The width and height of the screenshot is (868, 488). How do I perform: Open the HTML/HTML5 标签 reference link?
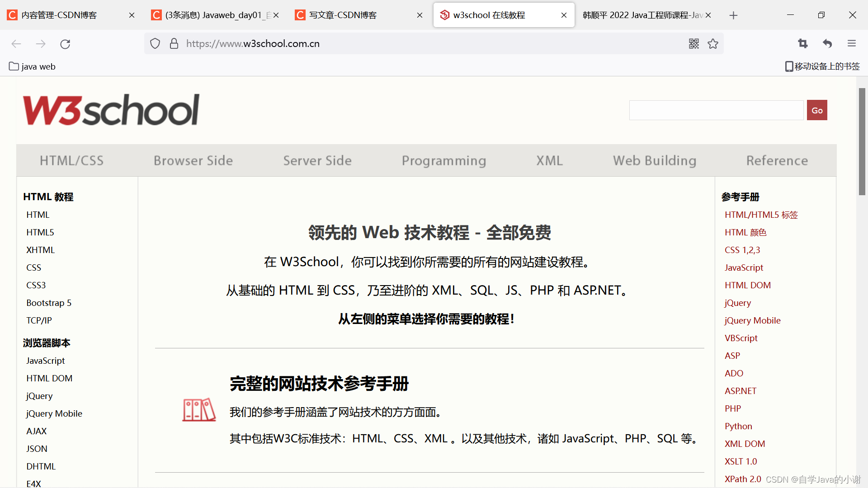point(761,215)
